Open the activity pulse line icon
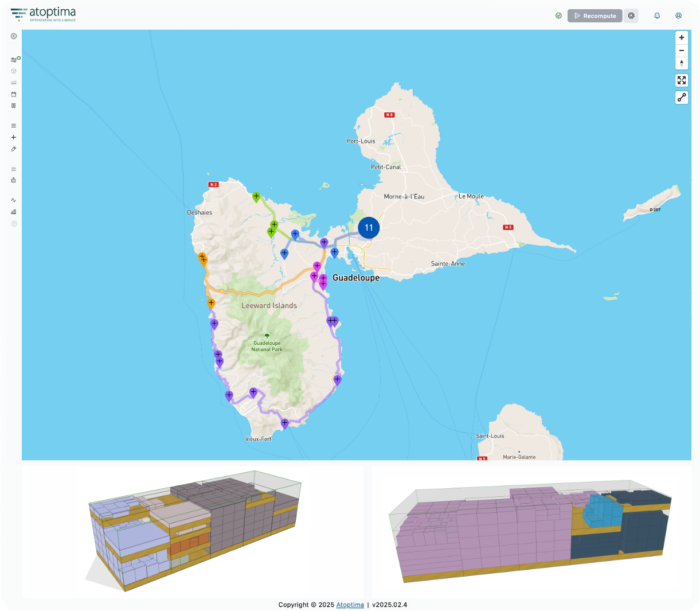Image resolution: width=700 pixels, height=611 pixels. [x=14, y=200]
